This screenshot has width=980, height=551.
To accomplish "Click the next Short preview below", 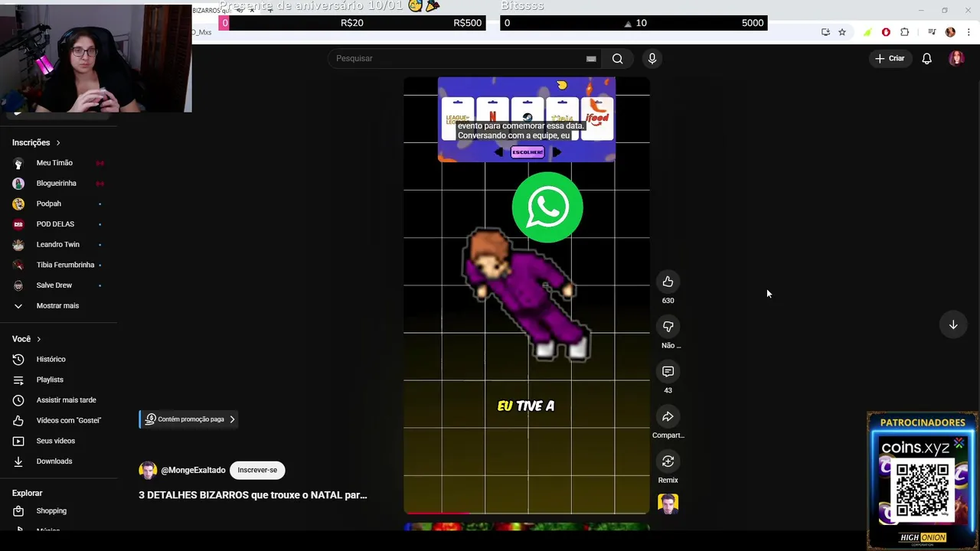I will click(527, 527).
